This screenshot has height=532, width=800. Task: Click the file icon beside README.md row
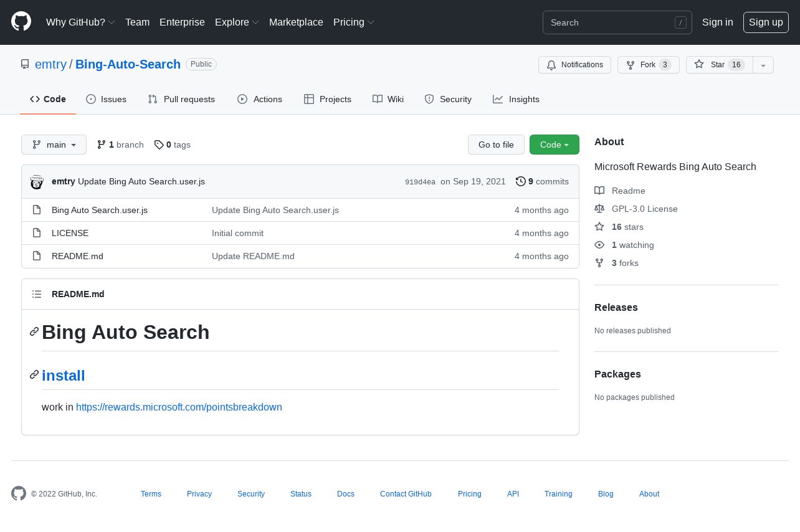pyautogui.click(x=37, y=256)
